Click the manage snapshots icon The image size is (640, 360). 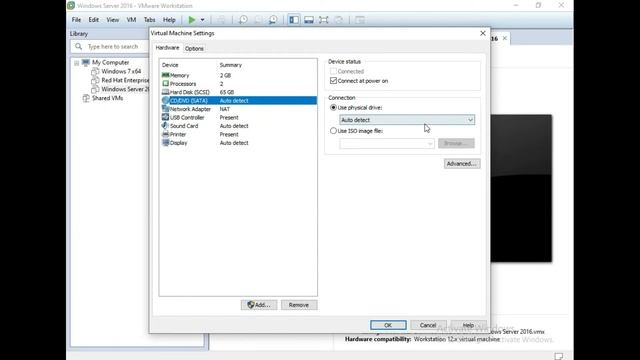click(273, 20)
